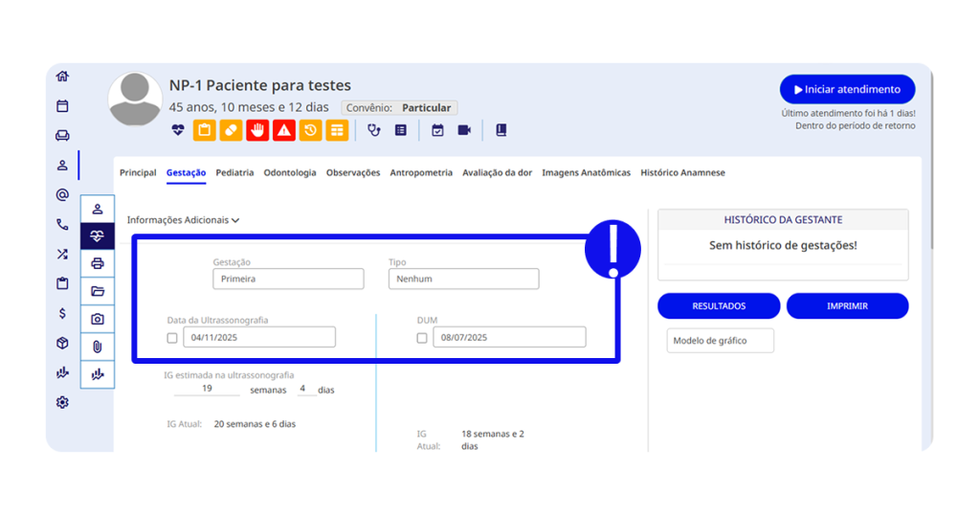The image size is (980, 515).
Task: Open the camera photo icon in side panel
Action: coord(97,319)
